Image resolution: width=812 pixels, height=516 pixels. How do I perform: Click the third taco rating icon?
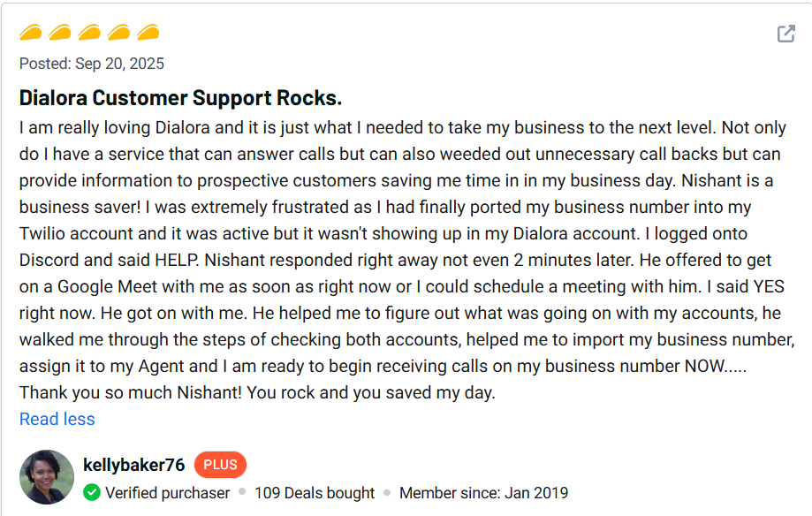pyautogui.click(x=89, y=34)
